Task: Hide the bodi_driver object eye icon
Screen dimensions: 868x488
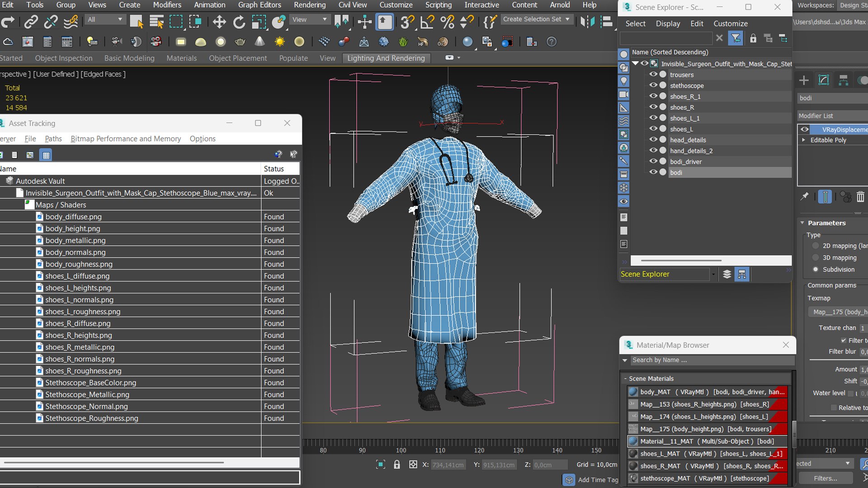Action: tap(653, 161)
